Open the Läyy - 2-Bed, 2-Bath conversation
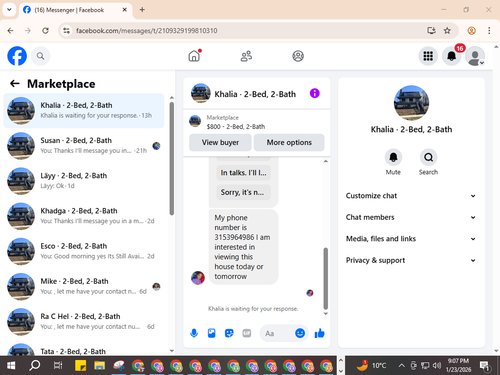This screenshot has height=375, width=500. (84, 181)
